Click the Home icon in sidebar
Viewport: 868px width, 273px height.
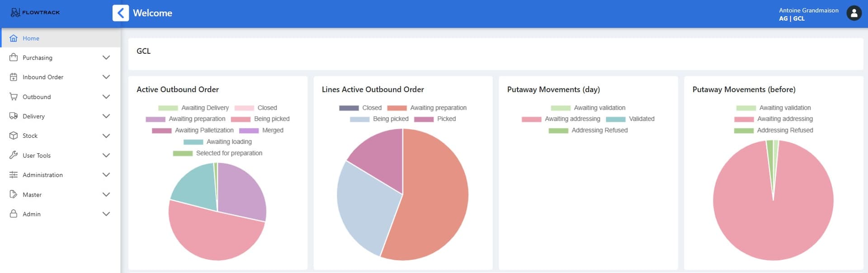tap(14, 38)
